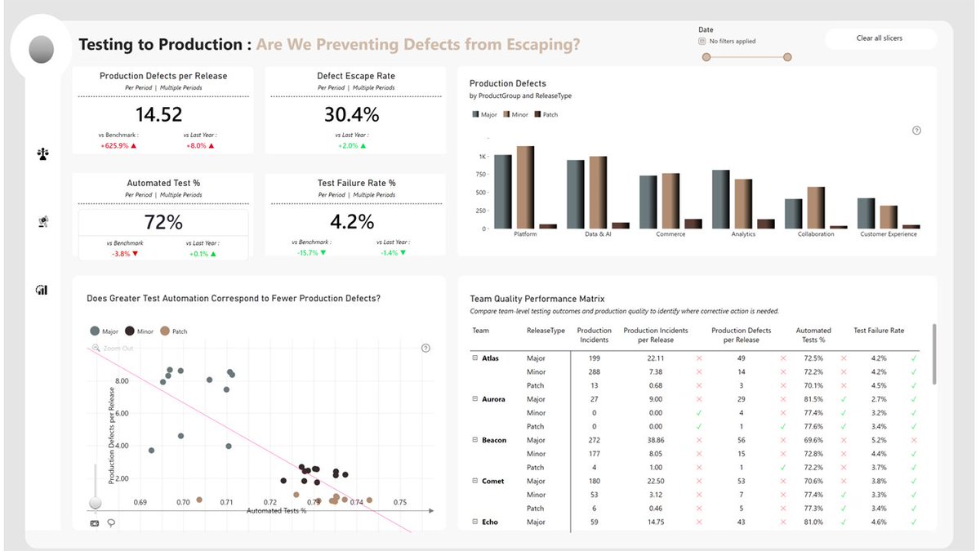
Task: Sort by the Production Incidents column header
Action: 594,335
